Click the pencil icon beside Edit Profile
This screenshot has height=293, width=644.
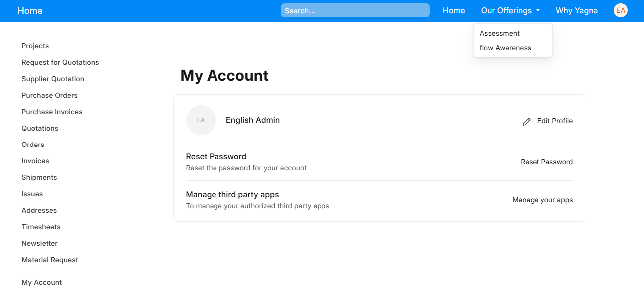coord(526,122)
